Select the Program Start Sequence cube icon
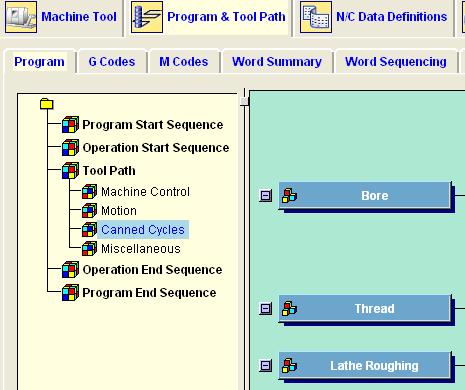465x390 pixels. (70, 125)
